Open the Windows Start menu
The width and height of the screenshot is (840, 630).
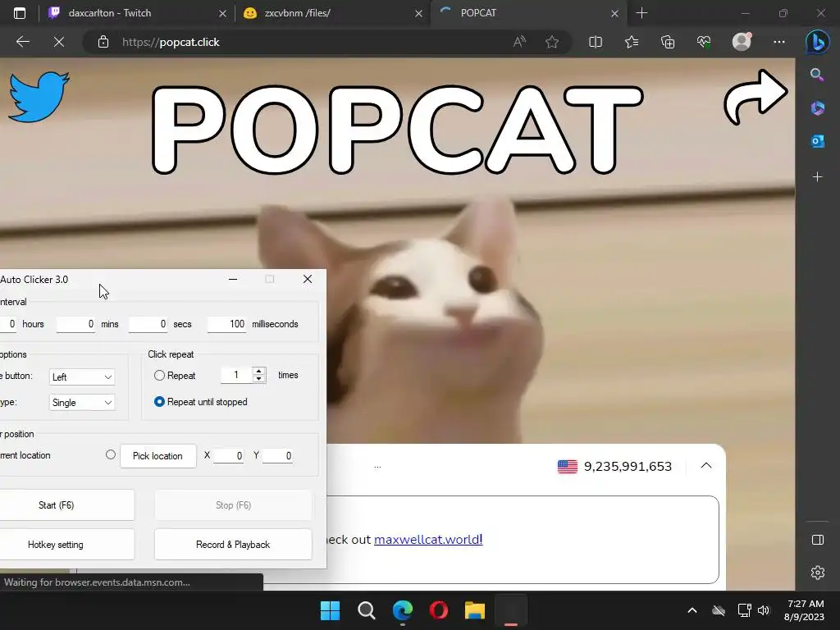click(x=330, y=610)
